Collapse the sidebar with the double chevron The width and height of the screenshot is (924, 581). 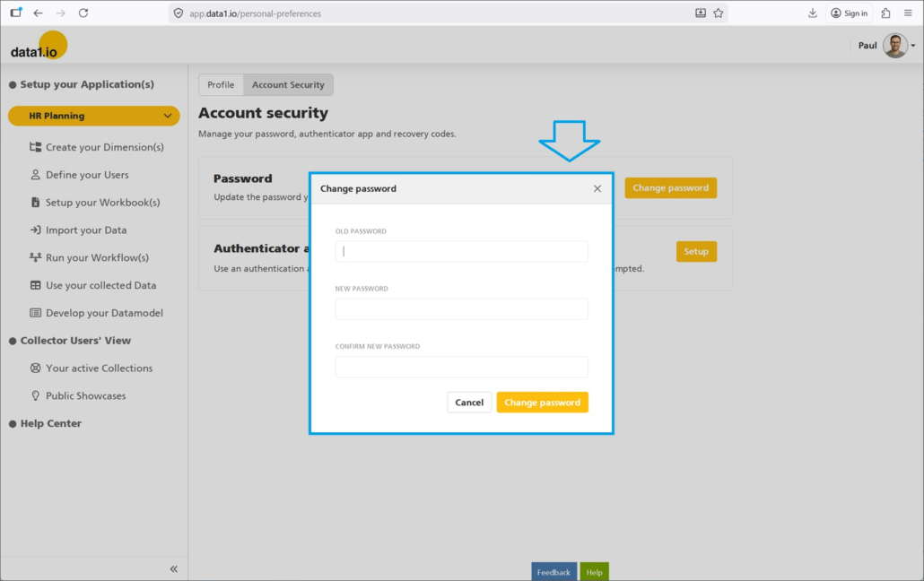173,569
